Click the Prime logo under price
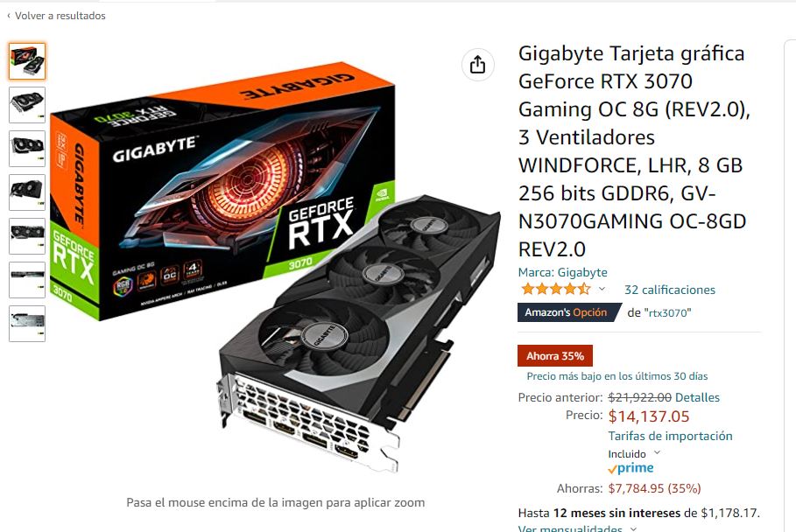Screen dimensions: 796x532 tap(631, 468)
